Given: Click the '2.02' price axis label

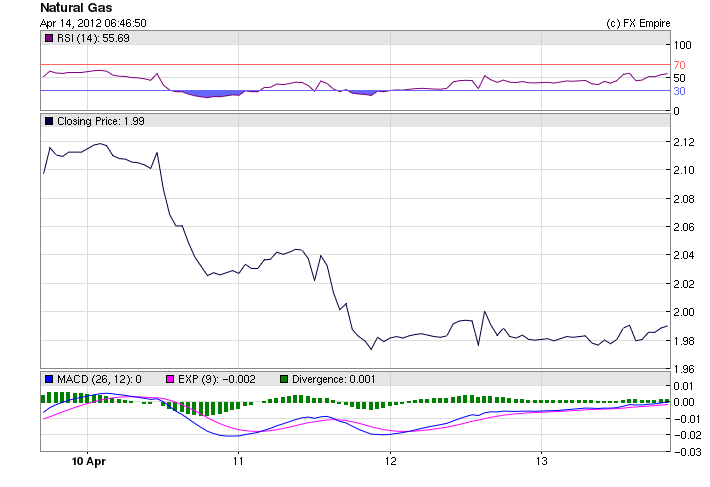Looking at the screenshot, I should pyautogui.click(x=684, y=284).
